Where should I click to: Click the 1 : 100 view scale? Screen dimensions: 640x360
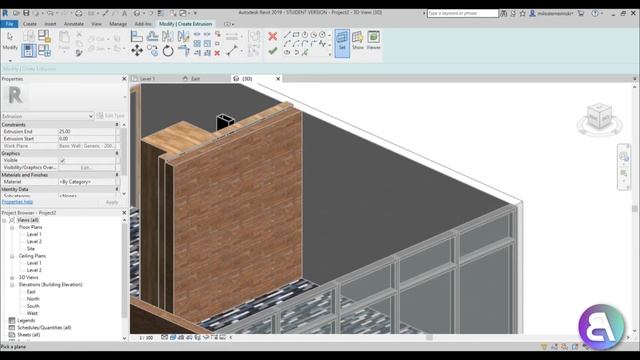[146, 338]
